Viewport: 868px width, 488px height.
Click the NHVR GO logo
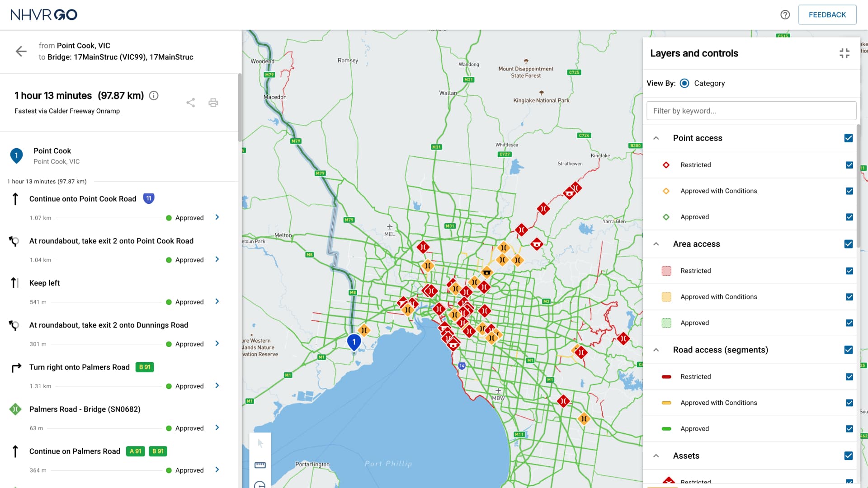pyautogui.click(x=44, y=15)
